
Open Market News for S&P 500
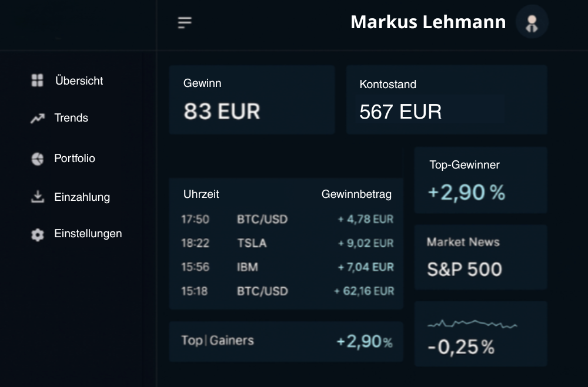[480, 257]
